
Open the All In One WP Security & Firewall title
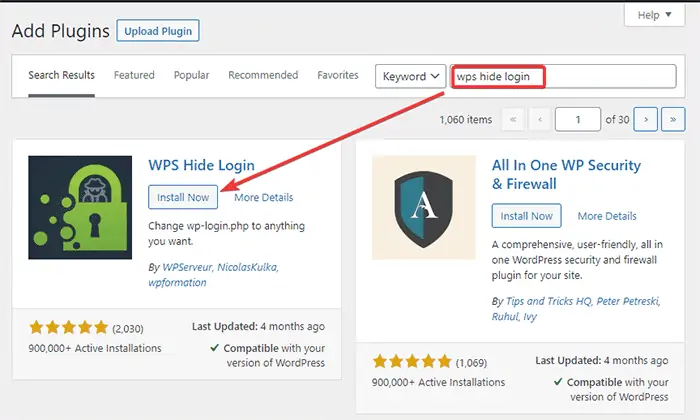(x=566, y=175)
